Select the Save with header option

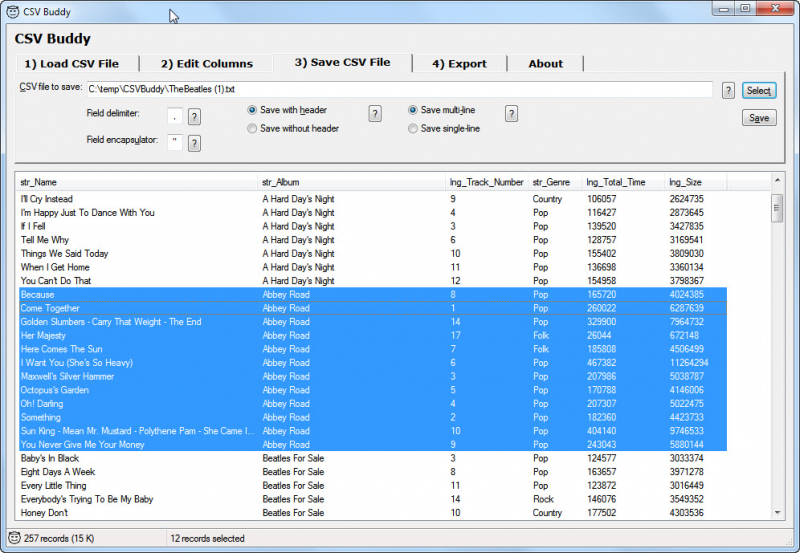(252, 110)
